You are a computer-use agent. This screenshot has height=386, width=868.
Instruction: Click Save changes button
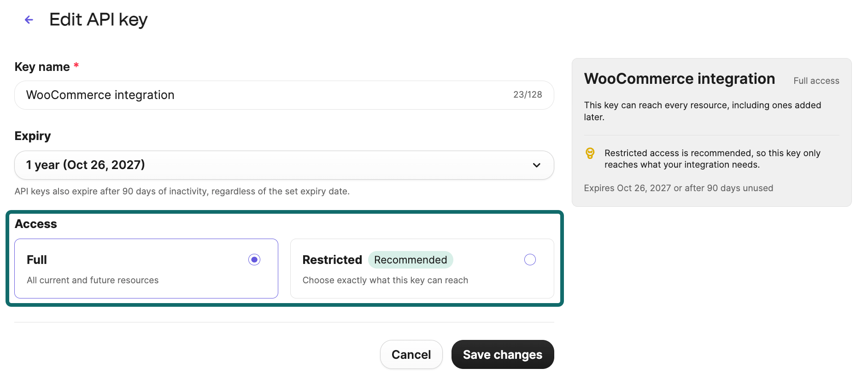(x=503, y=355)
